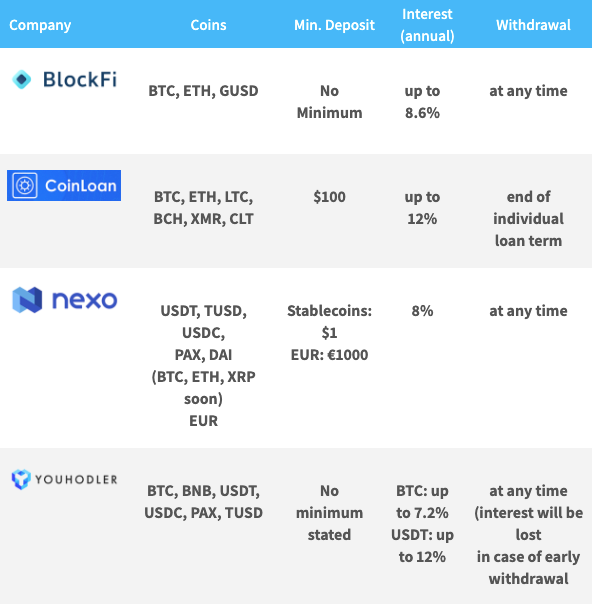Click the Company column header
The width and height of the screenshot is (592, 604).
click(x=40, y=25)
